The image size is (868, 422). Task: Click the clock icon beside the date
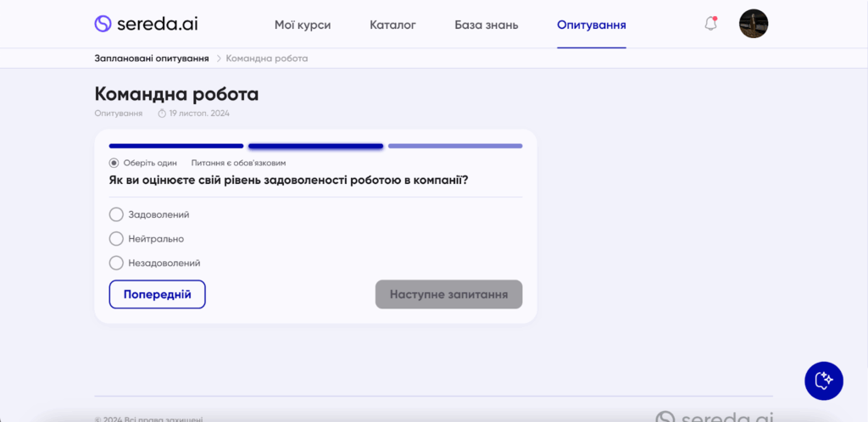(x=162, y=113)
